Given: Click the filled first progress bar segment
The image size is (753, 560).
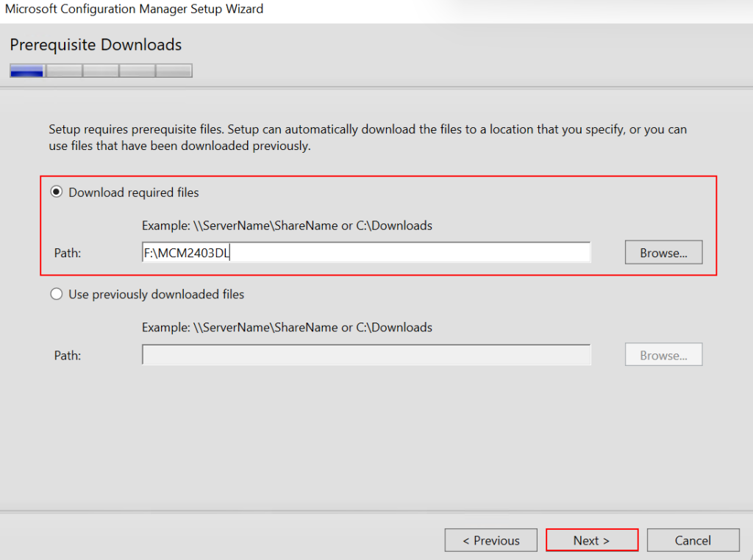Looking at the screenshot, I should (x=27, y=71).
